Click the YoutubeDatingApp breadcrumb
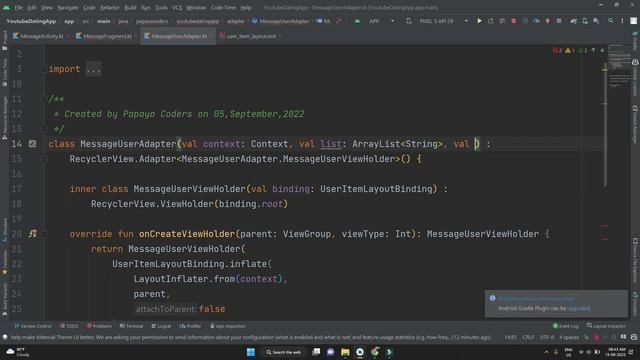This screenshot has width=640, height=360. point(31,21)
